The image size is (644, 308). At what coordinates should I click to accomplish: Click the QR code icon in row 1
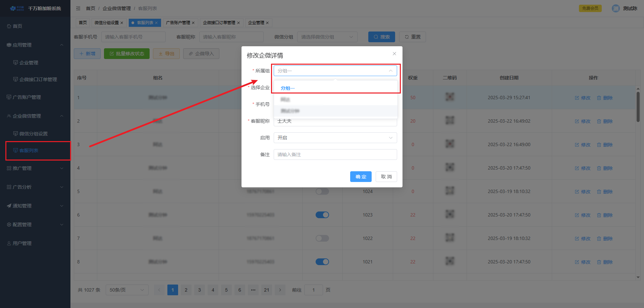(449, 97)
